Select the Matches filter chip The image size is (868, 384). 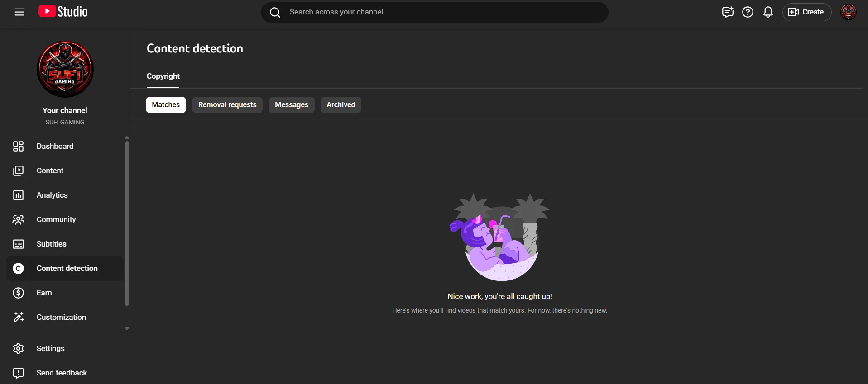click(x=166, y=105)
